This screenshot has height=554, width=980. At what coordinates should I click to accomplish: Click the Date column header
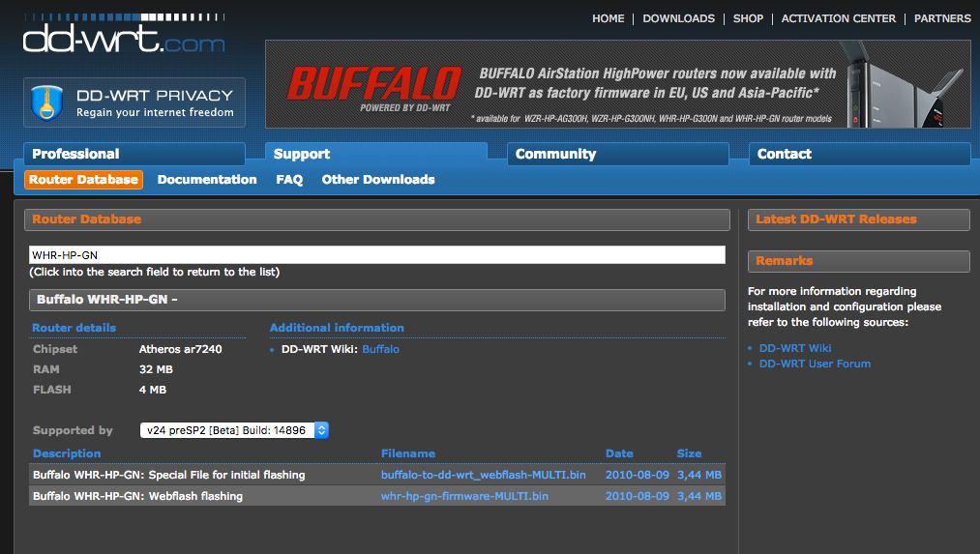(x=619, y=453)
